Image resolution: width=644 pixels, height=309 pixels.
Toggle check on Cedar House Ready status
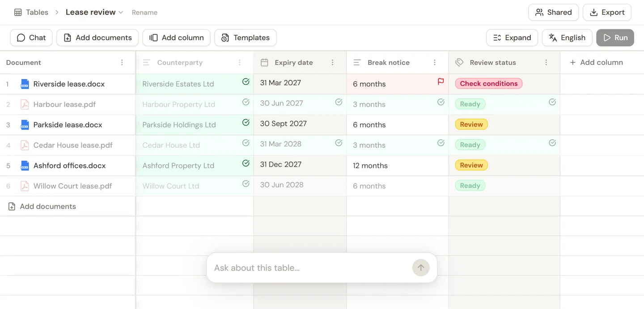pos(552,143)
